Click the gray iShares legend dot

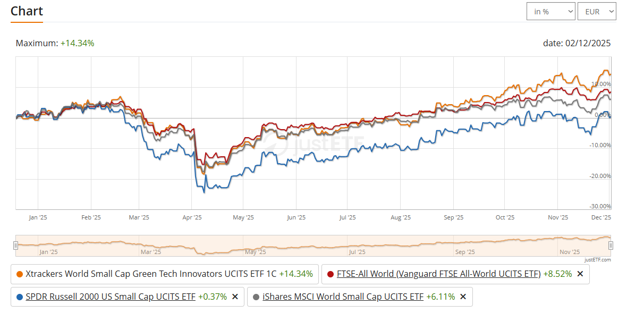pos(256,297)
